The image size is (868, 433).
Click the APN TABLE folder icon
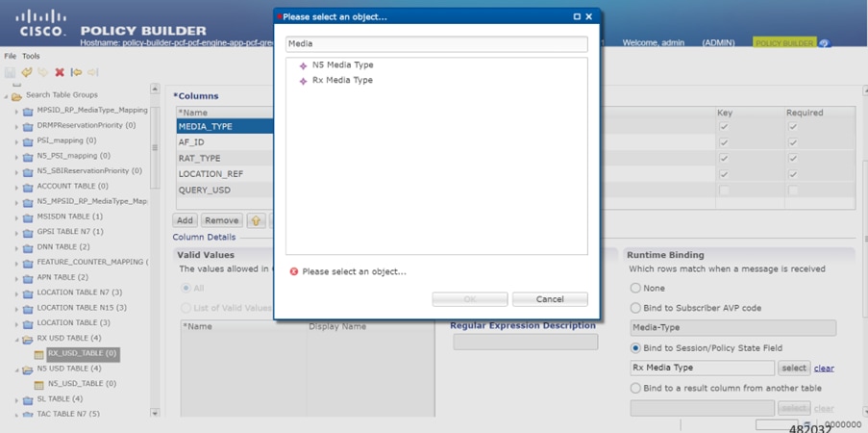point(28,278)
